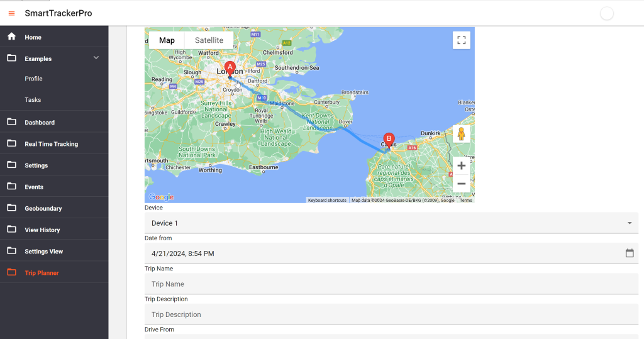
Task: Click the Chelmsford map label
Action: click(x=277, y=53)
